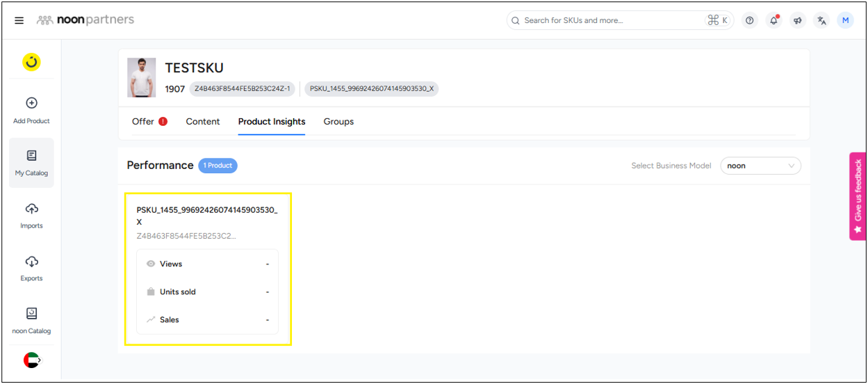The height and width of the screenshot is (384, 868).
Task: Click the Search for SKUs field
Action: [x=612, y=20]
